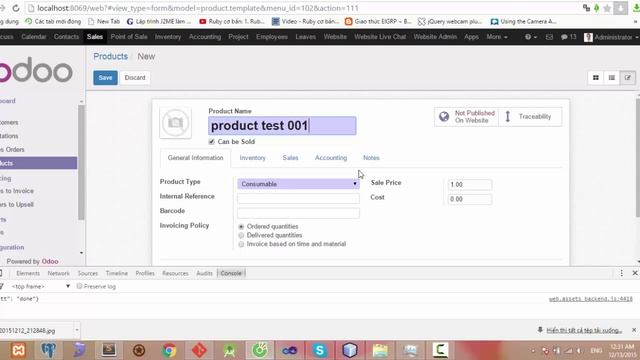Open Camtasia icon in taskbar
640x360 pixels.
point(440,350)
